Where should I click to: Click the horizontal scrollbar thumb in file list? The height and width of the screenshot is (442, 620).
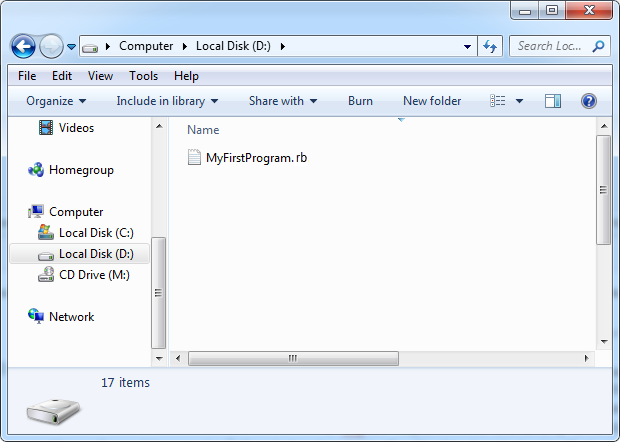click(x=293, y=358)
